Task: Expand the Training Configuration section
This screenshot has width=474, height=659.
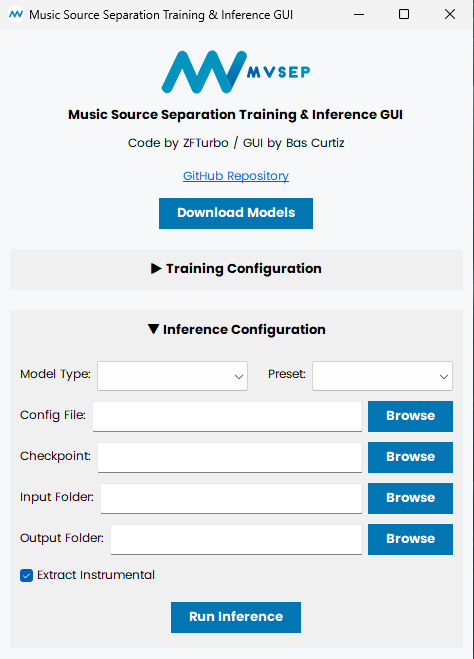Action: click(x=236, y=269)
